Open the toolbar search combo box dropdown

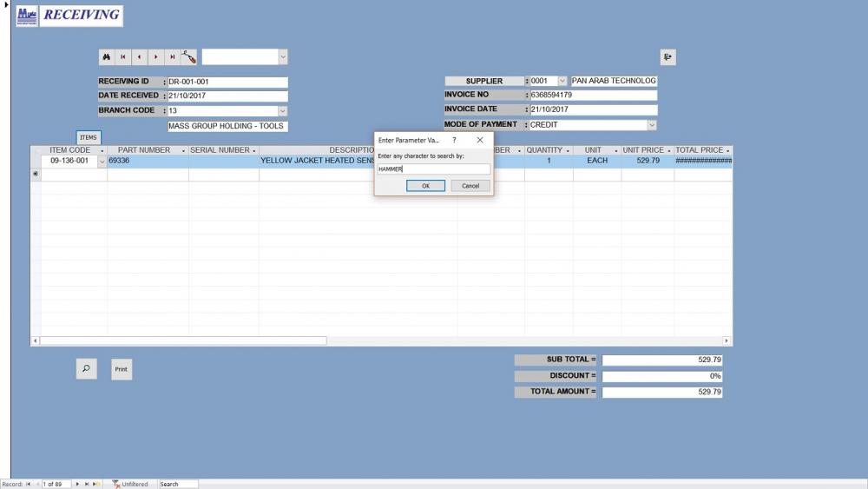(283, 57)
